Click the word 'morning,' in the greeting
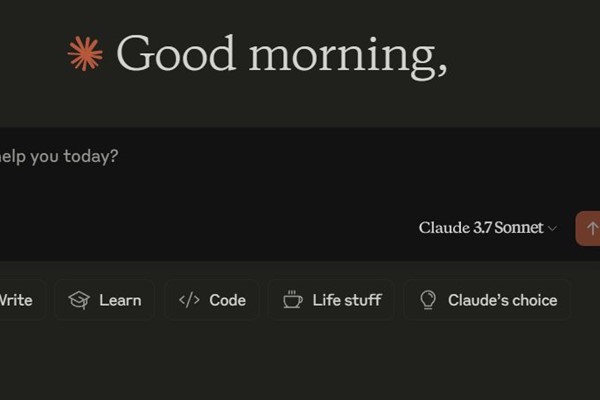Image resolution: width=600 pixels, height=400 pixels. pyautogui.click(x=348, y=58)
